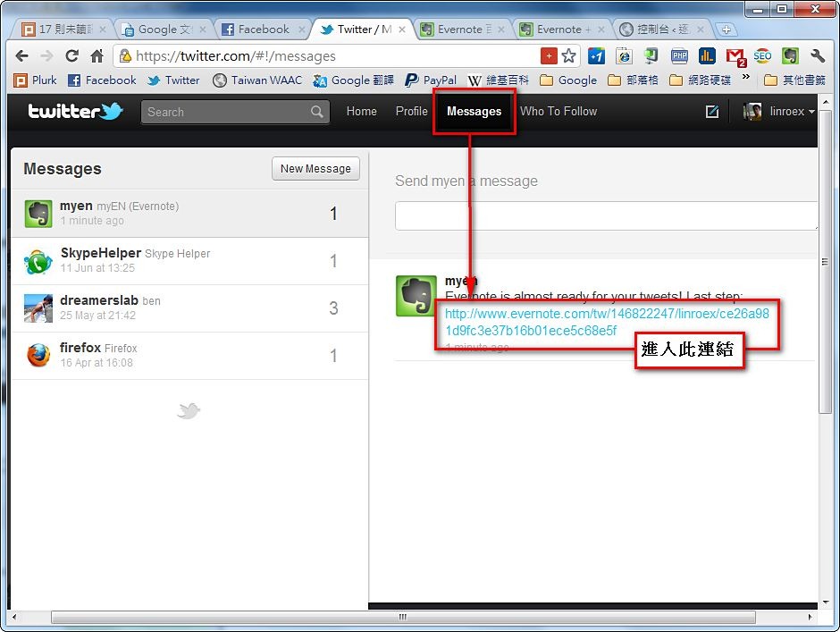Viewport: 840px width, 632px height.
Task: Click the myen avatar in the message
Action: (x=416, y=296)
